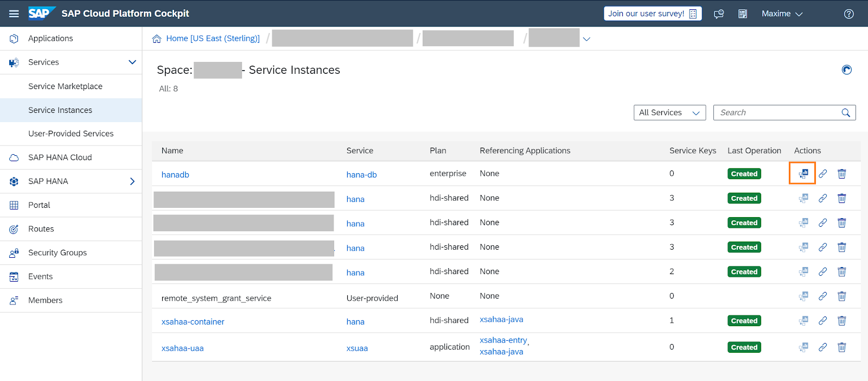Click the SAP logo
868x381 pixels.
click(42, 13)
